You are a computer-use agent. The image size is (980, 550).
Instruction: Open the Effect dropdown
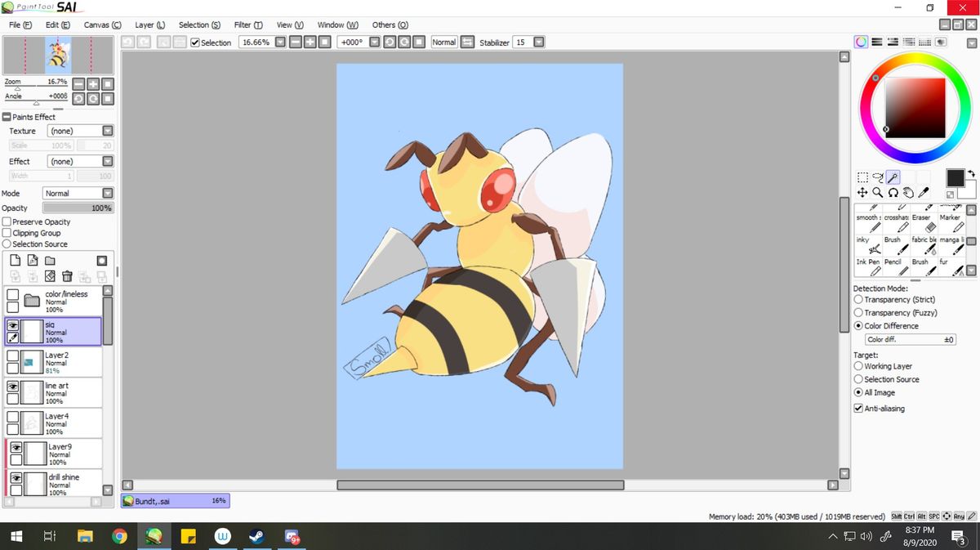108,162
